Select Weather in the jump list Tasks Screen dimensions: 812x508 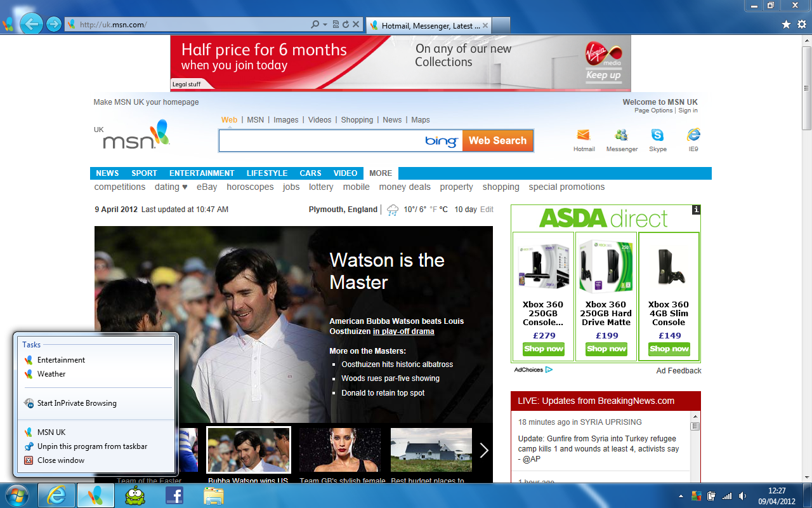point(95,374)
